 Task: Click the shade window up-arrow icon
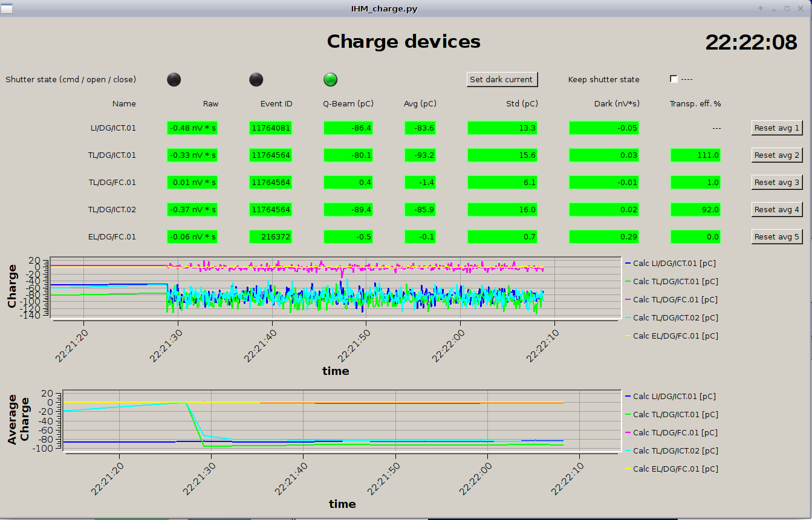[761, 8]
